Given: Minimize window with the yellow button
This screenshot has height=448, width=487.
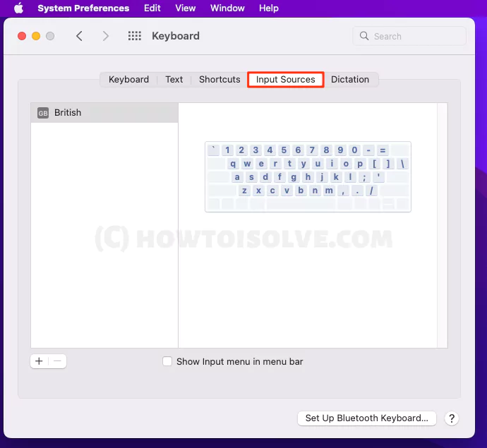Looking at the screenshot, I should click(36, 36).
